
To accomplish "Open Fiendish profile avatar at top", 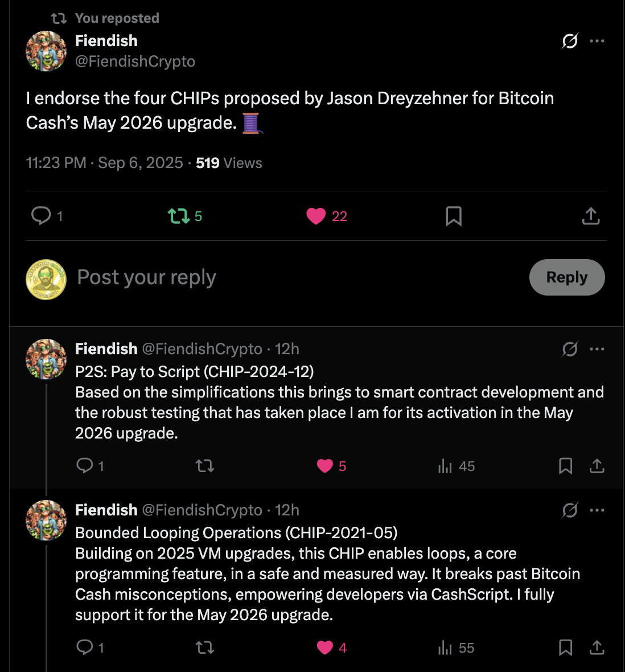I will (46, 51).
